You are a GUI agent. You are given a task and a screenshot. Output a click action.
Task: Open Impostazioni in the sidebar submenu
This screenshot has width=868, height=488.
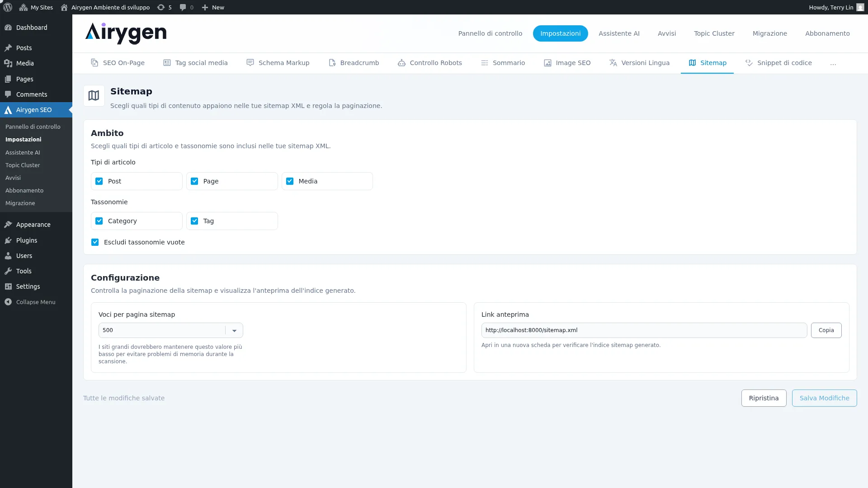click(x=24, y=140)
